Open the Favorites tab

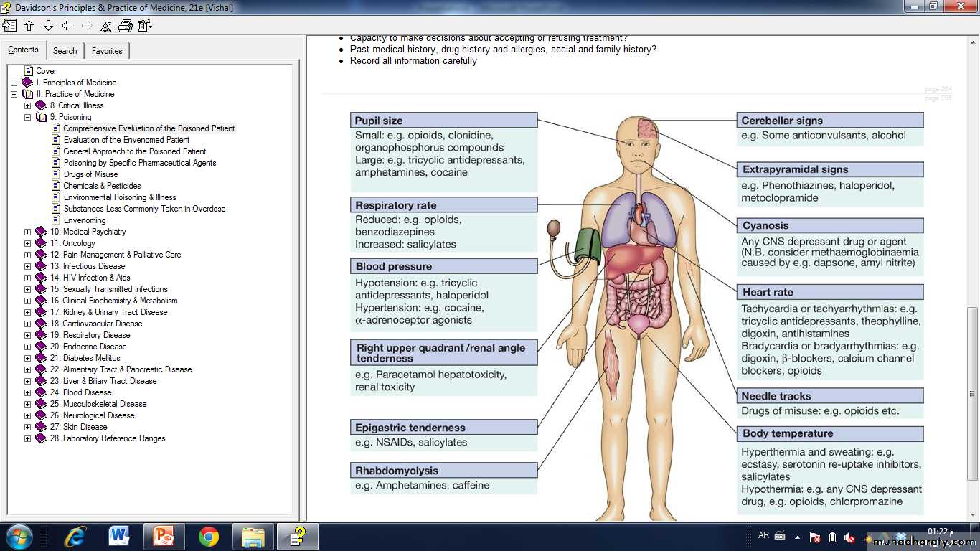106,51
